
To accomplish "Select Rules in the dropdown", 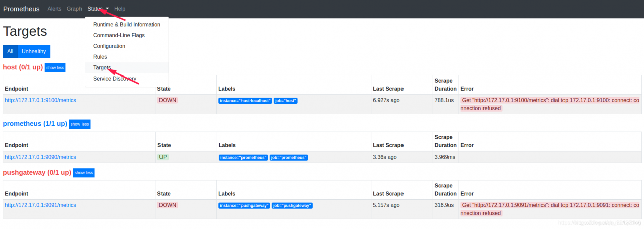I will pos(100,57).
